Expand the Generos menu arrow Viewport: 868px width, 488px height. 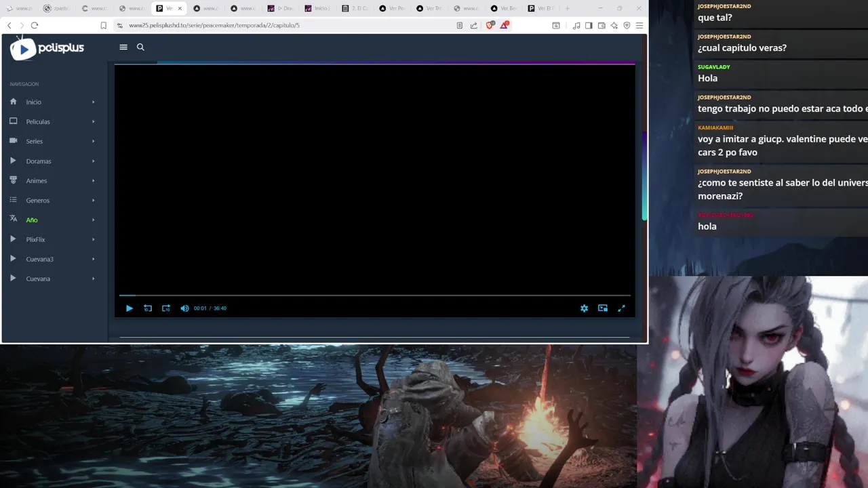pyautogui.click(x=94, y=201)
